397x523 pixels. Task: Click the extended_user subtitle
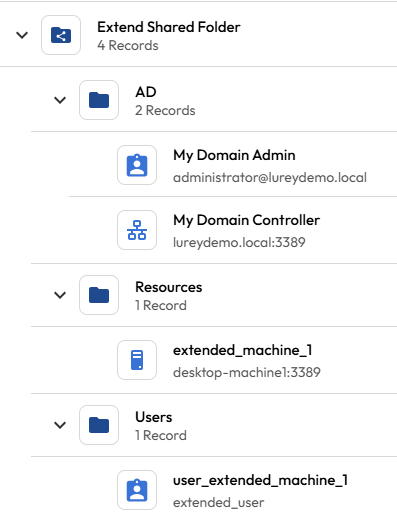tap(218, 502)
